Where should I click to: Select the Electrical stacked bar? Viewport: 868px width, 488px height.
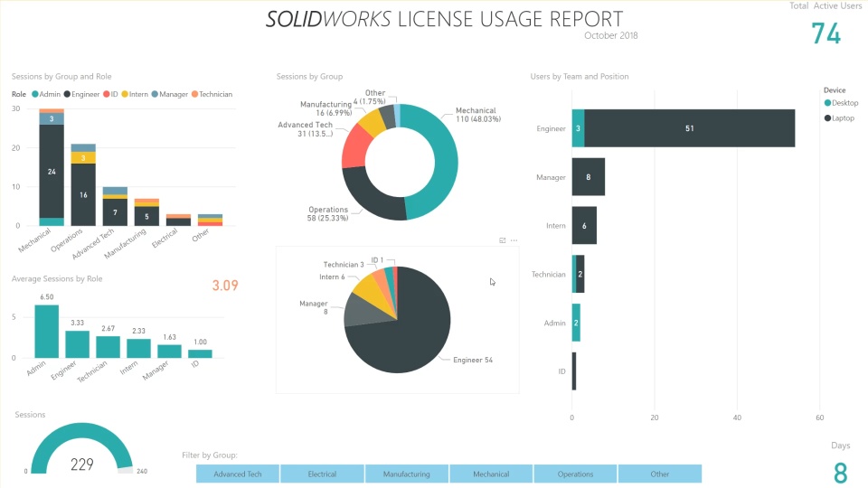(x=178, y=220)
